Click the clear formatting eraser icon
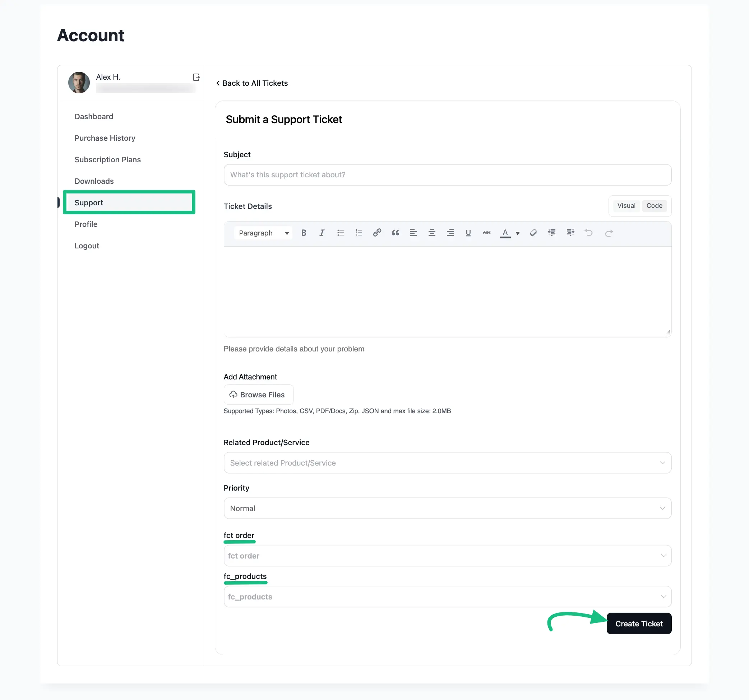The height and width of the screenshot is (700, 749). (533, 233)
